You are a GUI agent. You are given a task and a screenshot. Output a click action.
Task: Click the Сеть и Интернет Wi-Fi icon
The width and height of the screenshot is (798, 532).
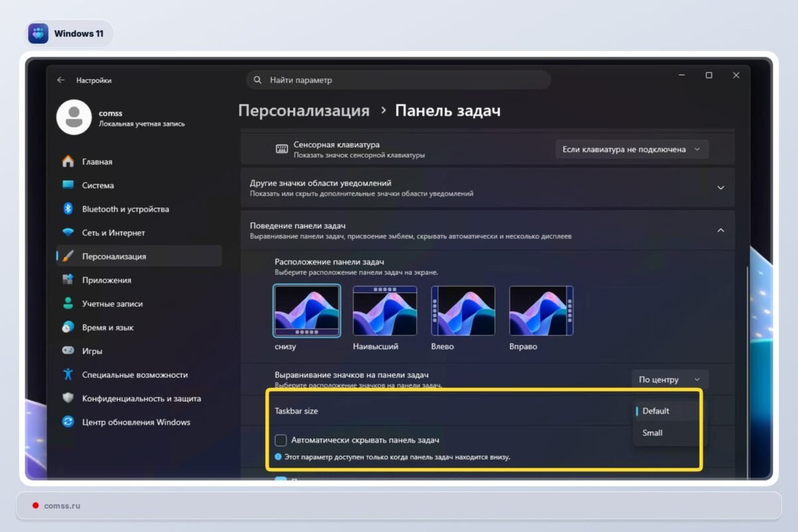tap(68, 233)
